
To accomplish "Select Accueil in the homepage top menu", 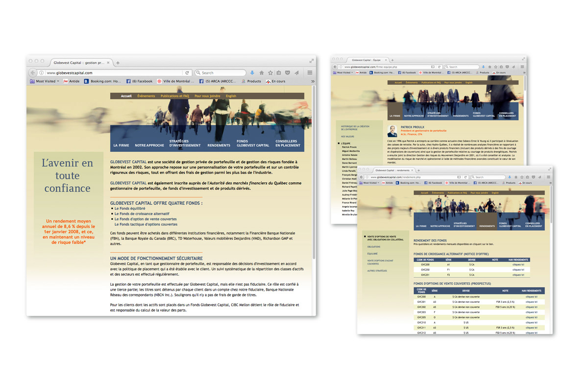I will tap(126, 96).
